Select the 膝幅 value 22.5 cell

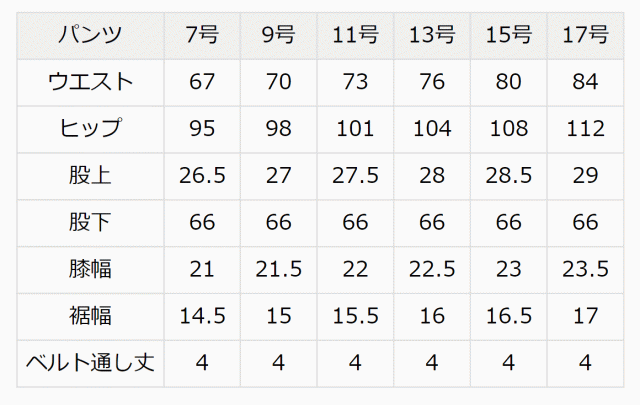click(432, 269)
